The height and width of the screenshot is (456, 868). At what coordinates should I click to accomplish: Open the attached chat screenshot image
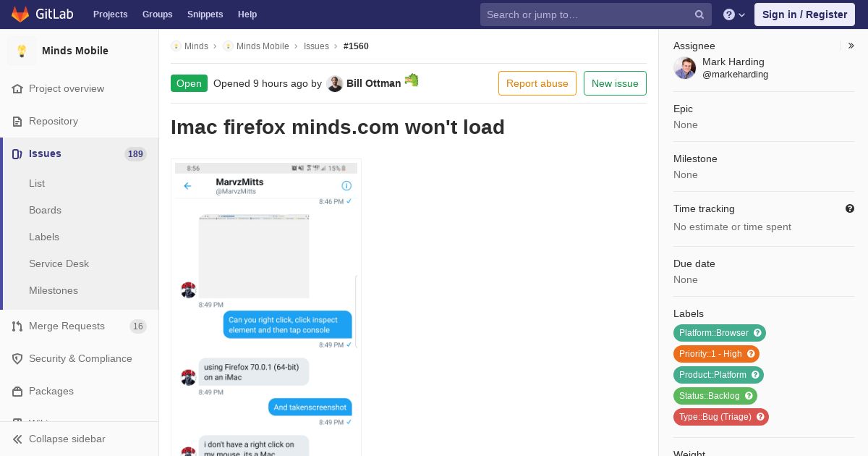(x=266, y=308)
